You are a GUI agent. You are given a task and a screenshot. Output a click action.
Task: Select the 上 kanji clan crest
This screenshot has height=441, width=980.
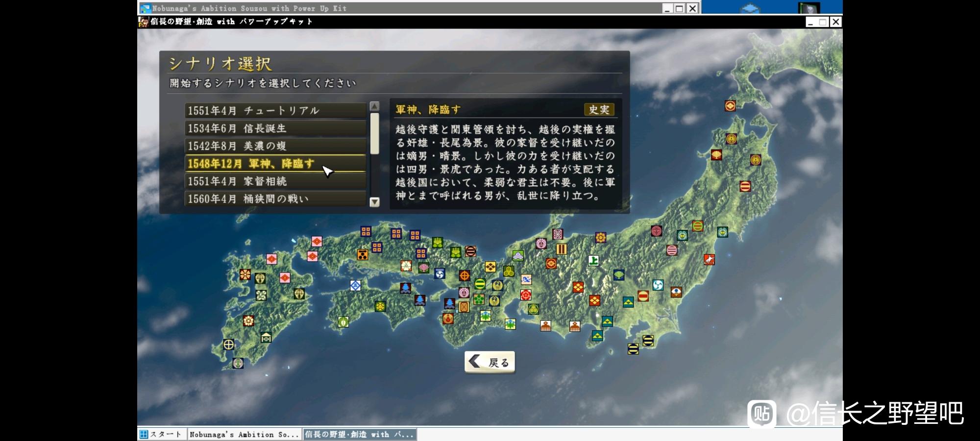593,261
